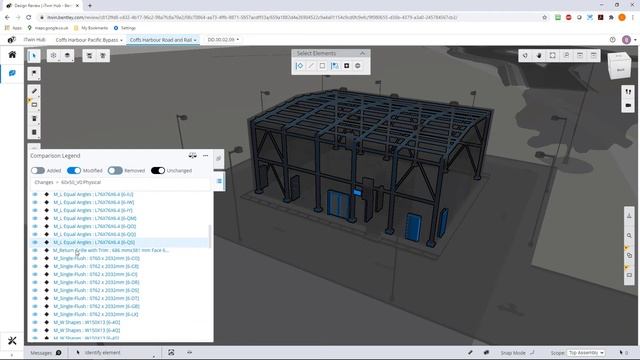640x360 pixels.
Task: Click the compare models icon in legend header
Action: click(192, 156)
